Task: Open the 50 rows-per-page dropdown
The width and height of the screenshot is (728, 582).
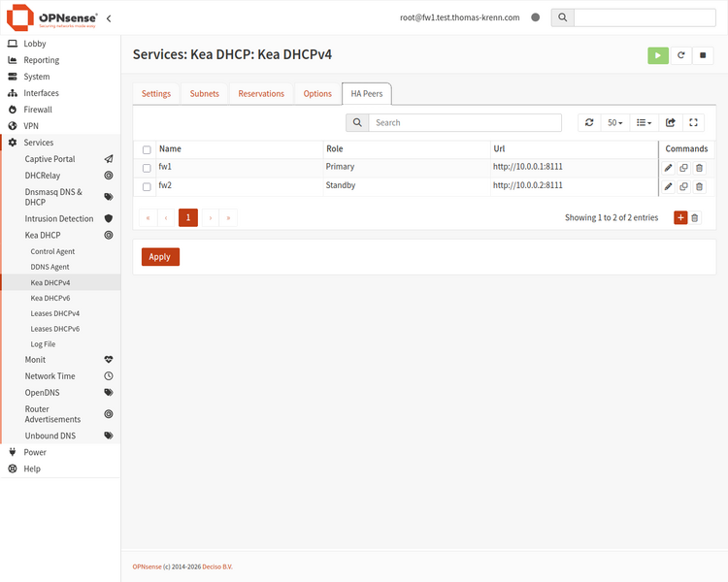Action: pyautogui.click(x=615, y=122)
